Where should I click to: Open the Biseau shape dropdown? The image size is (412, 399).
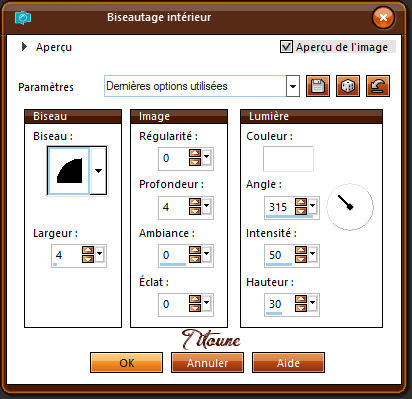(98, 171)
